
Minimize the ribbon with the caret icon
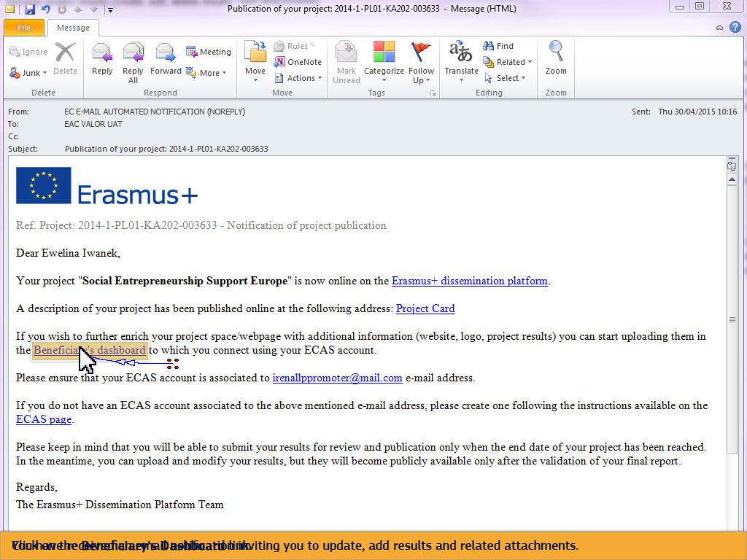(719, 28)
